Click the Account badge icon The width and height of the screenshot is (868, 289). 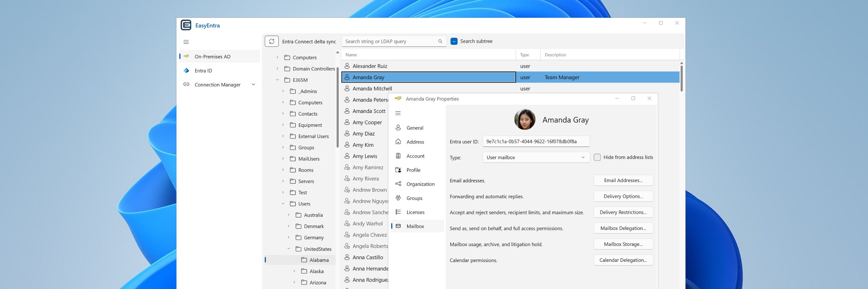[x=398, y=156]
